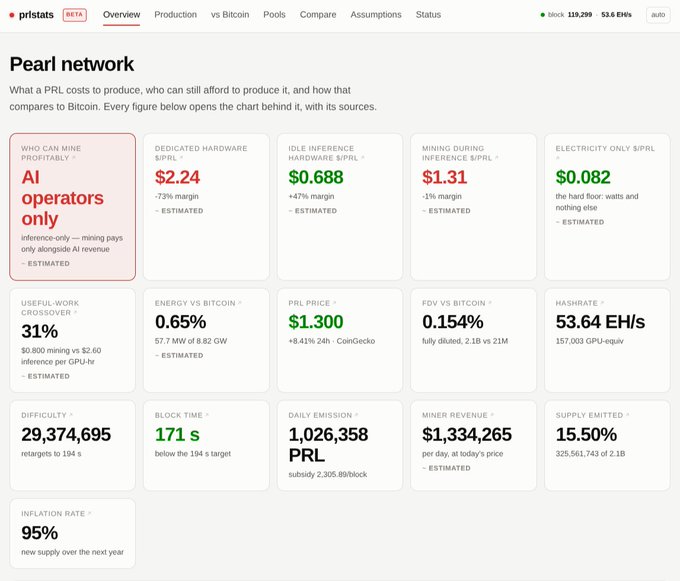Screen dimensions: 680x581
Task: Open the Hashrate card
Action: coord(607,340)
